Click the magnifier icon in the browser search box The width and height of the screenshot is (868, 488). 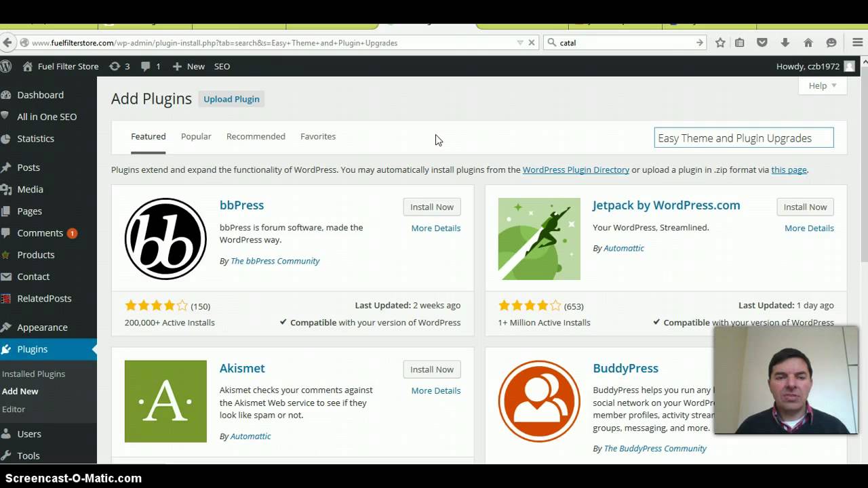(x=552, y=43)
